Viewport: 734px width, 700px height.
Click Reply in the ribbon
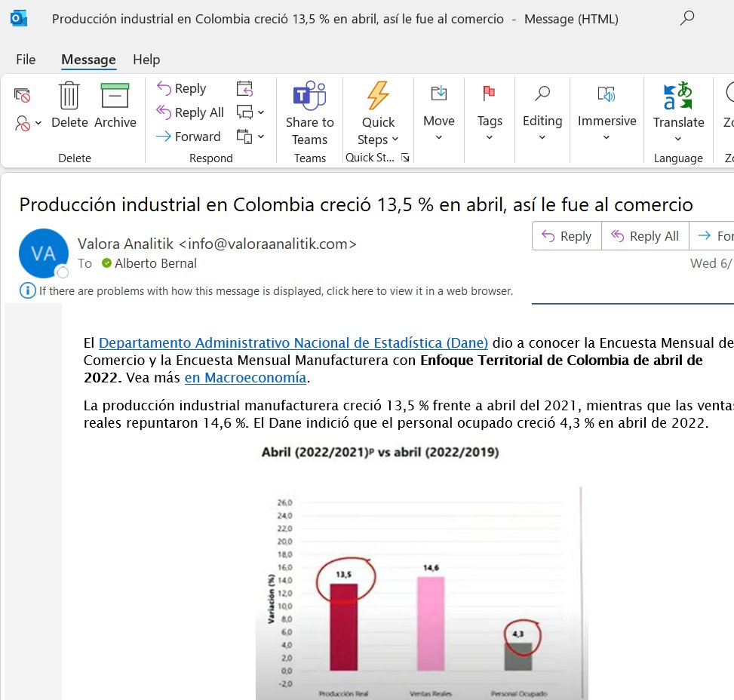182,88
